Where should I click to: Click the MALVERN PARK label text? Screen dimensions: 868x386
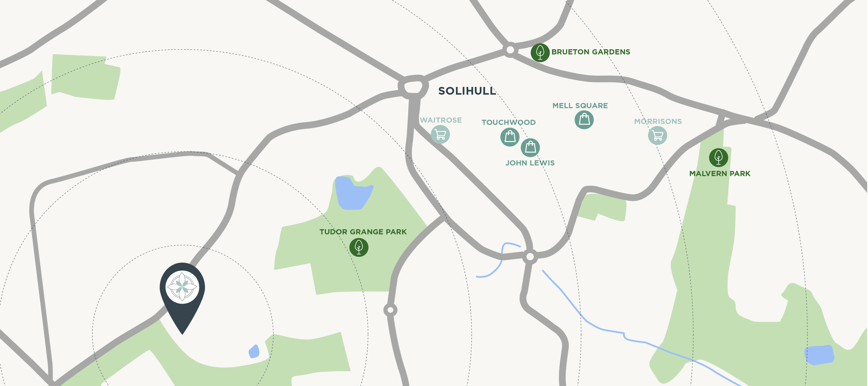(720, 174)
